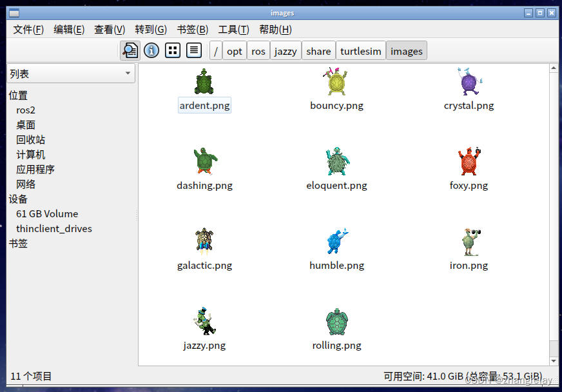Maximize the images window

tap(540, 14)
